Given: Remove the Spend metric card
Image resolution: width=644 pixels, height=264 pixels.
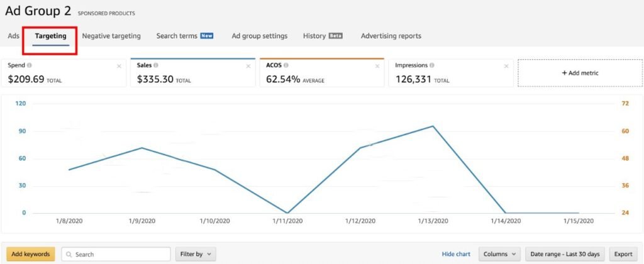Looking at the screenshot, I should pos(119,66).
